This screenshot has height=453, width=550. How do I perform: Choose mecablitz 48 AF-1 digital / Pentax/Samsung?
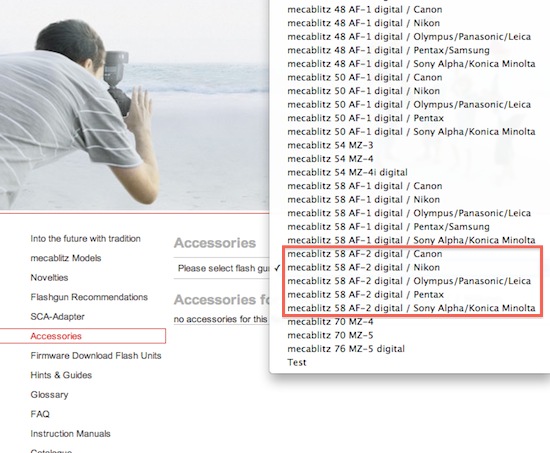pos(388,50)
